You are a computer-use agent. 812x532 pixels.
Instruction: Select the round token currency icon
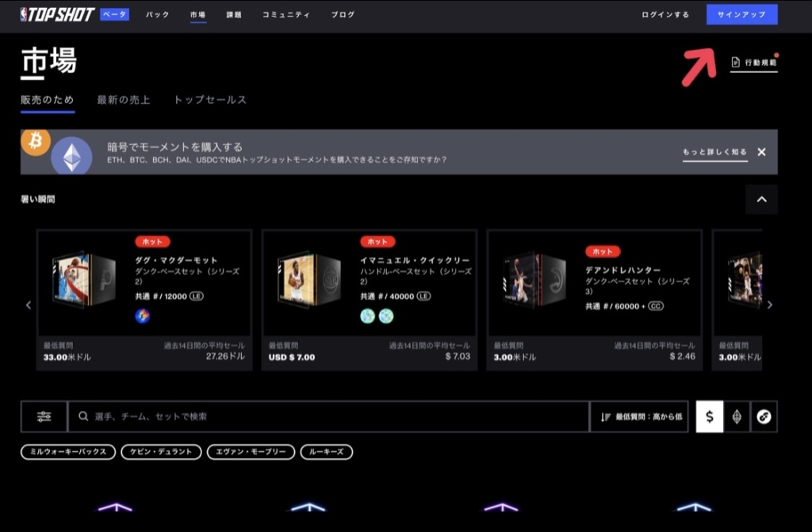click(x=764, y=416)
